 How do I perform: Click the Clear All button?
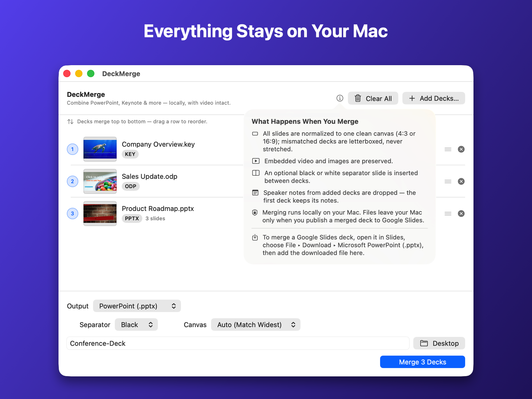tap(373, 98)
